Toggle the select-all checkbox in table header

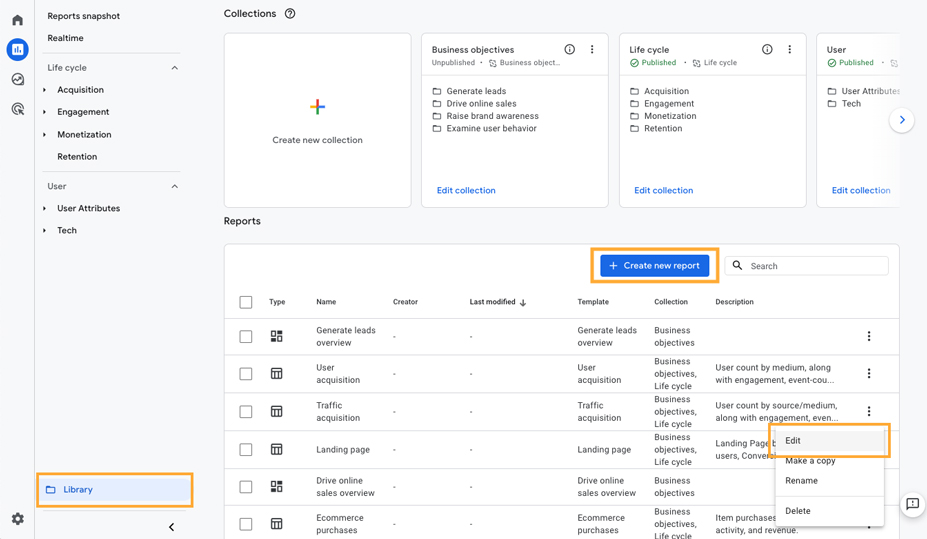point(246,302)
